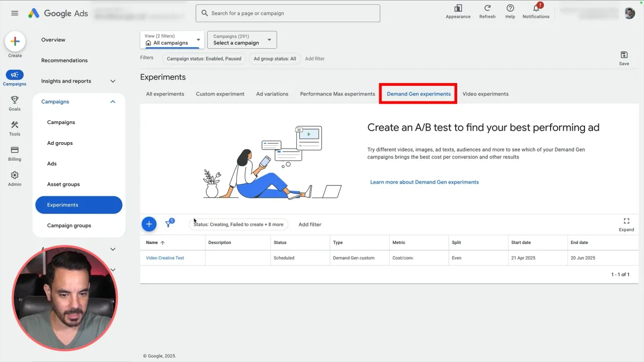Viewport: 644px width, 362px height.
Task: Switch to All experiments tab
Action: pyautogui.click(x=165, y=94)
